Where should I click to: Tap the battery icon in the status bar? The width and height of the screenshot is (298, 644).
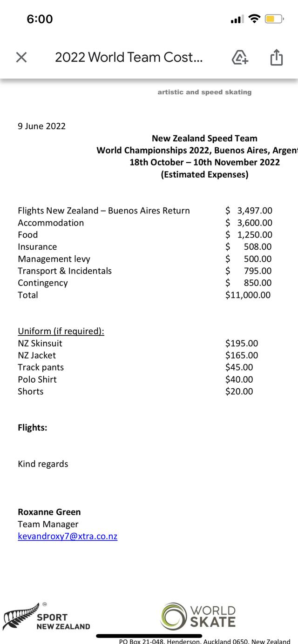(x=274, y=19)
